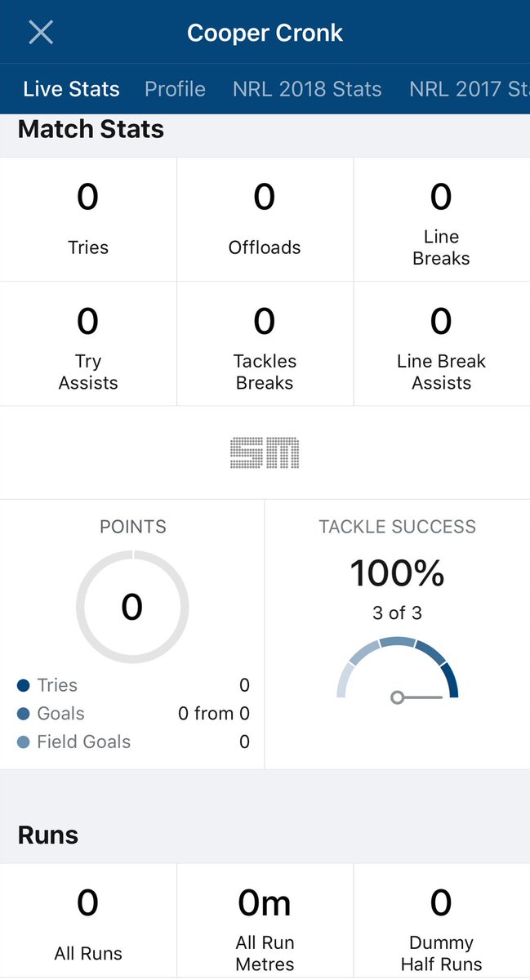
Task: Tap the Goals legend dot
Action: [23, 714]
